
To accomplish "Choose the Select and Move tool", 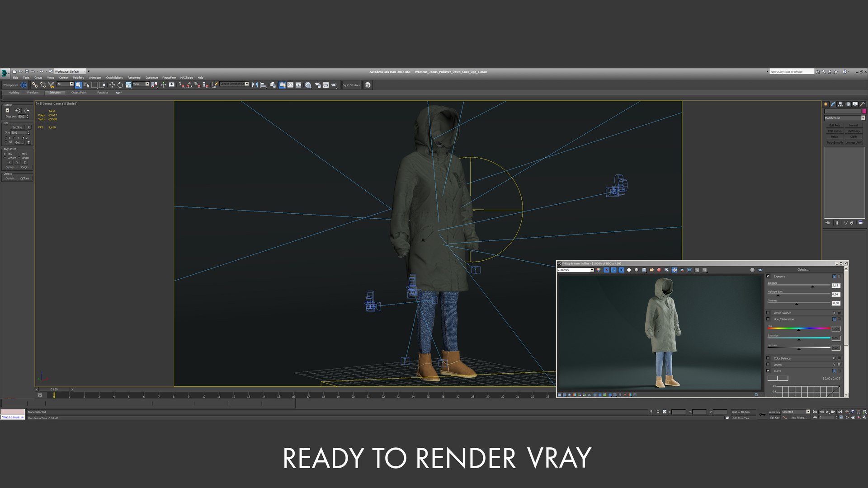I will tap(112, 84).
